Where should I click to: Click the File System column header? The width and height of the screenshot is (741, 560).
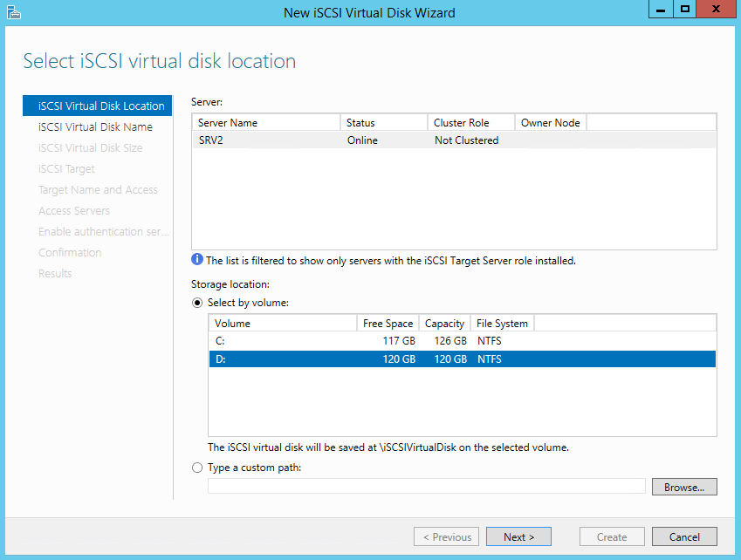(x=502, y=324)
